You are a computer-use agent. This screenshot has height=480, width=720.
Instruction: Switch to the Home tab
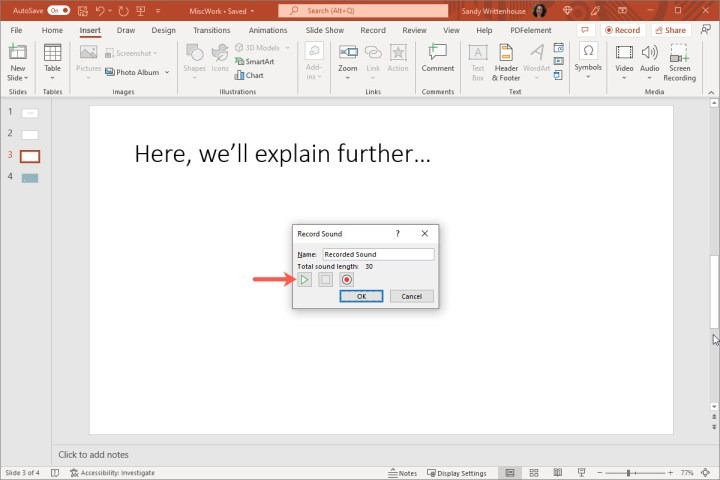52,30
